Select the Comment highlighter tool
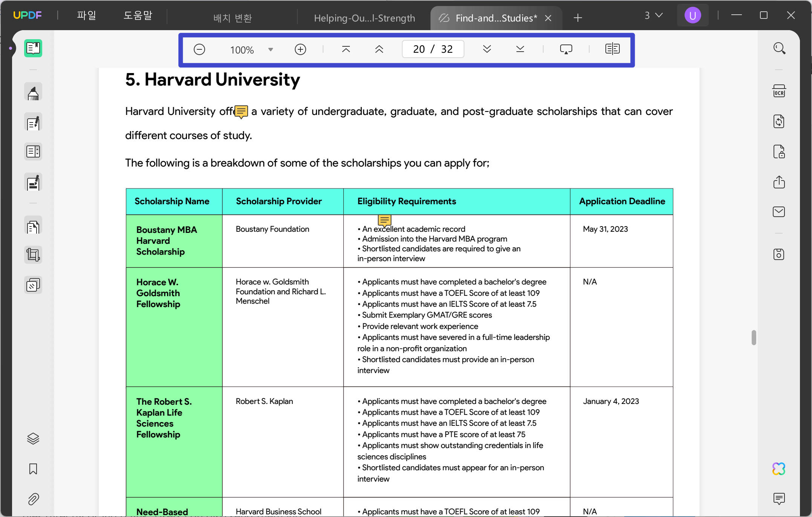The width and height of the screenshot is (812, 517). pyautogui.click(x=33, y=92)
